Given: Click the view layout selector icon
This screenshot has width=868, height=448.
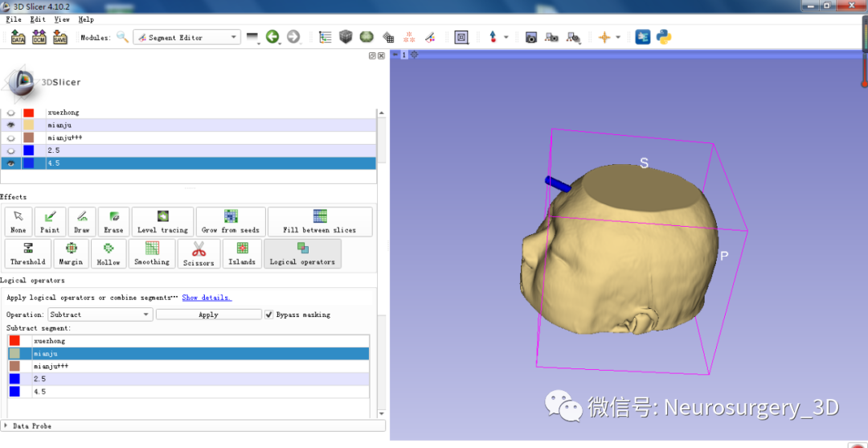Looking at the screenshot, I should [x=461, y=37].
